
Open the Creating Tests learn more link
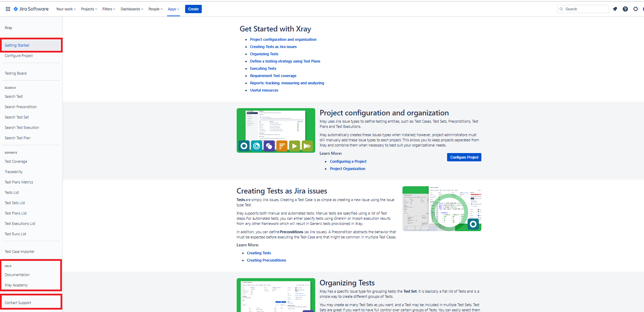259,253
